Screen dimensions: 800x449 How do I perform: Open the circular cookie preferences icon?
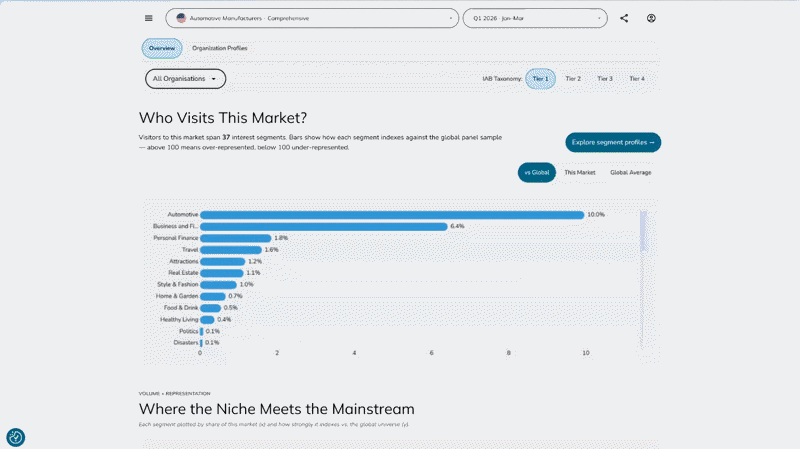15,437
